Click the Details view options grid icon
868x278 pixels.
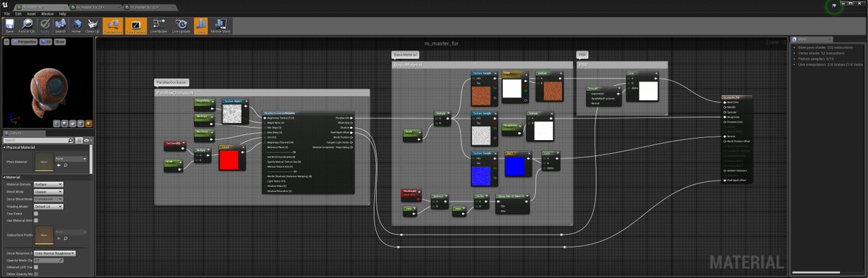click(78, 140)
